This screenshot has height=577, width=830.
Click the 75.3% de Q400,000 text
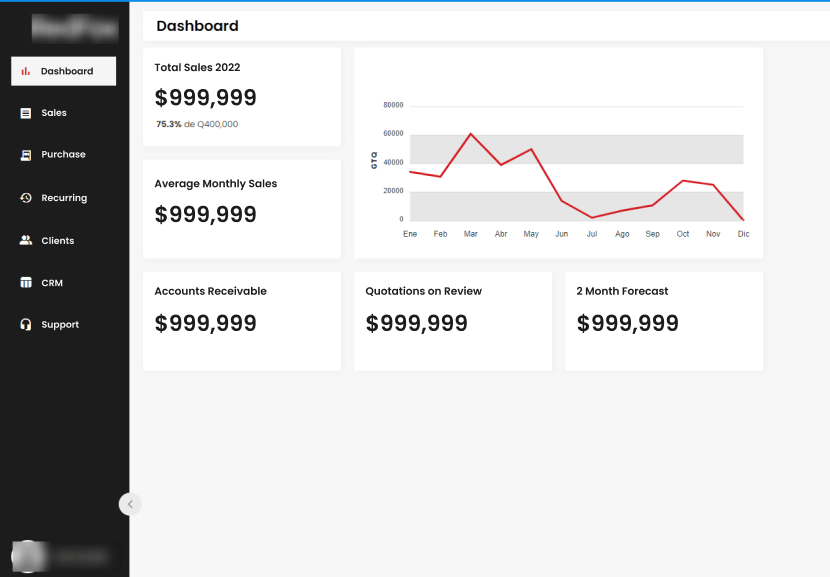click(x=197, y=124)
